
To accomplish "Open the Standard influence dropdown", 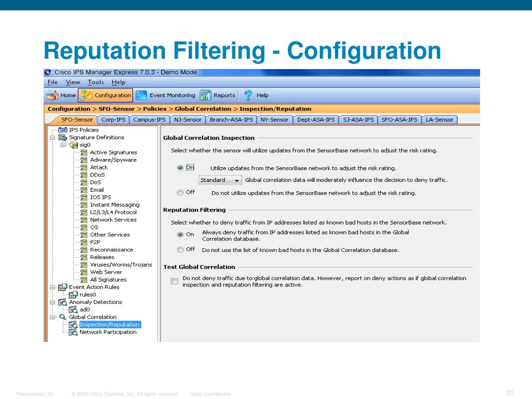I will coord(220,180).
